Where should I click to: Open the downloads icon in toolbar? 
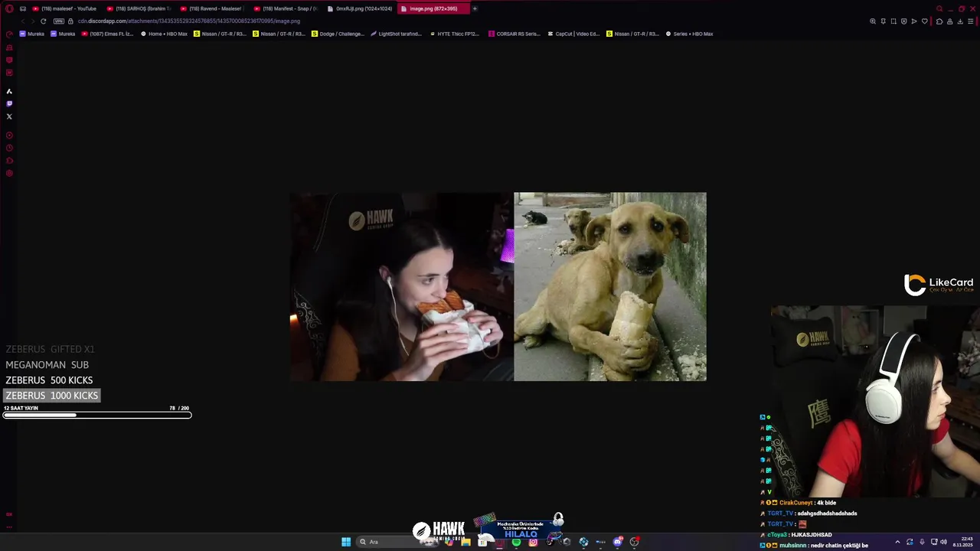(960, 21)
